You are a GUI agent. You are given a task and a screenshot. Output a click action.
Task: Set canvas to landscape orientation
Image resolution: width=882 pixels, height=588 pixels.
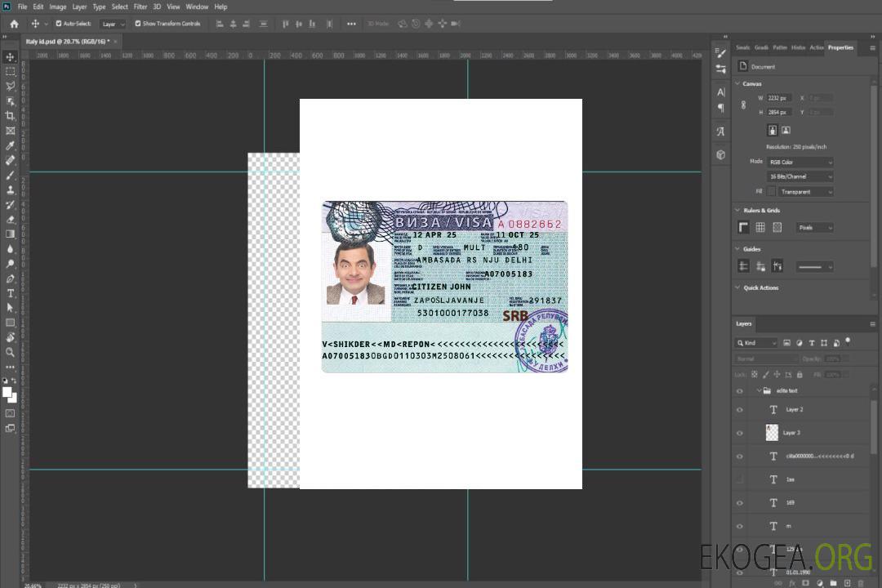786,131
